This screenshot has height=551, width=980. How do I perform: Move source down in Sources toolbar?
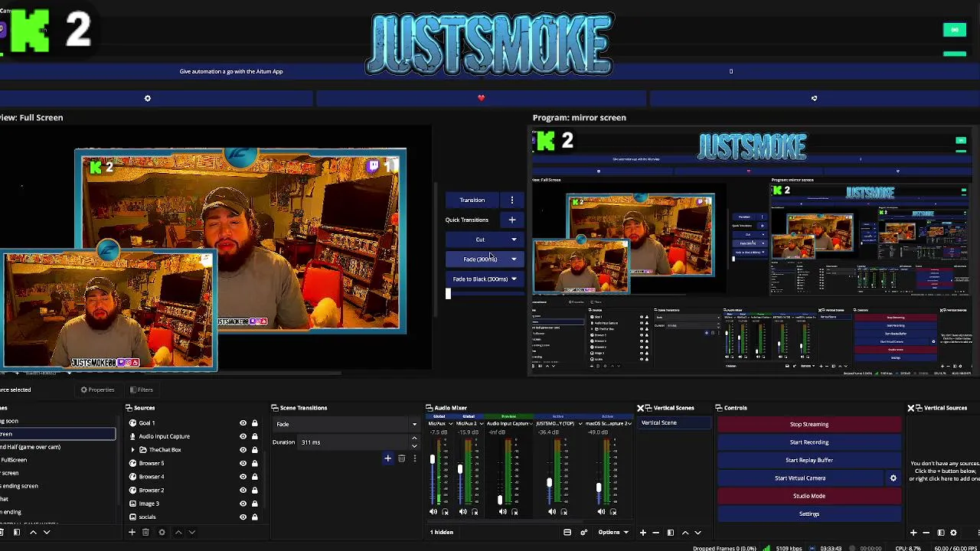coord(192,533)
